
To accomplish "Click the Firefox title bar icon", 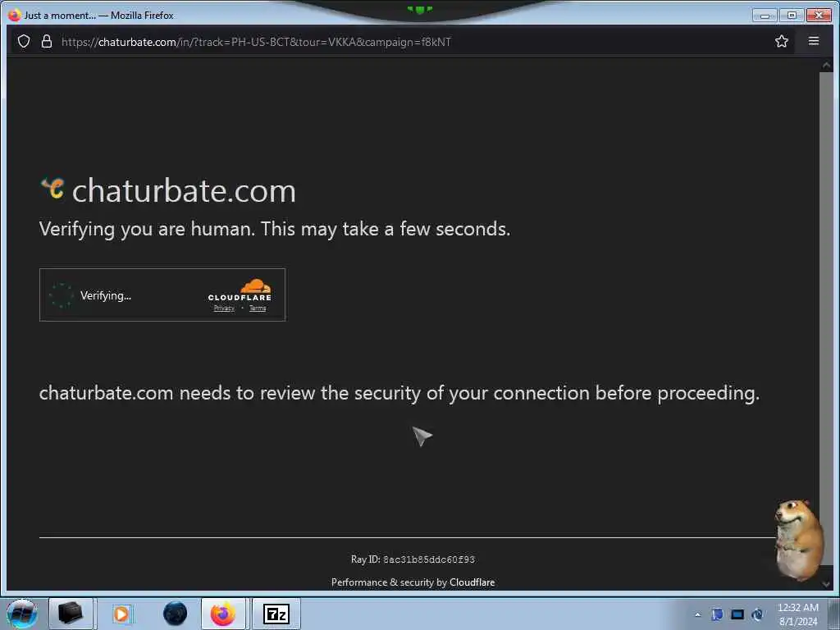I will pyautogui.click(x=15, y=15).
